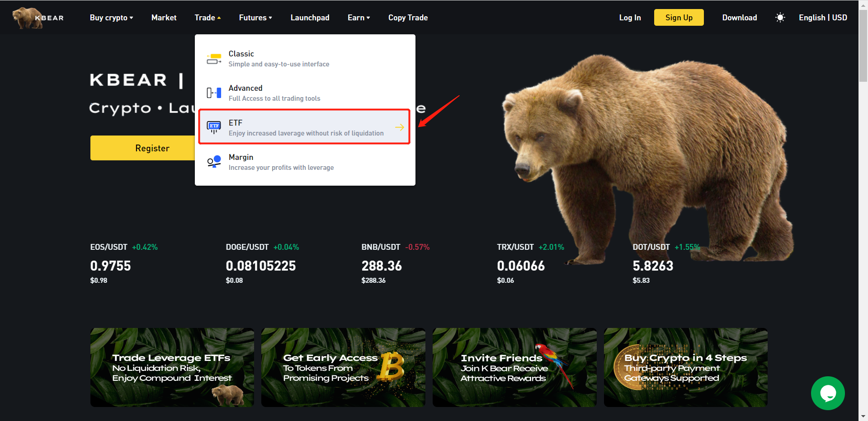Open the EOS/USDT ticker
This screenshot has width=868, height=421.
click(108, 247)
